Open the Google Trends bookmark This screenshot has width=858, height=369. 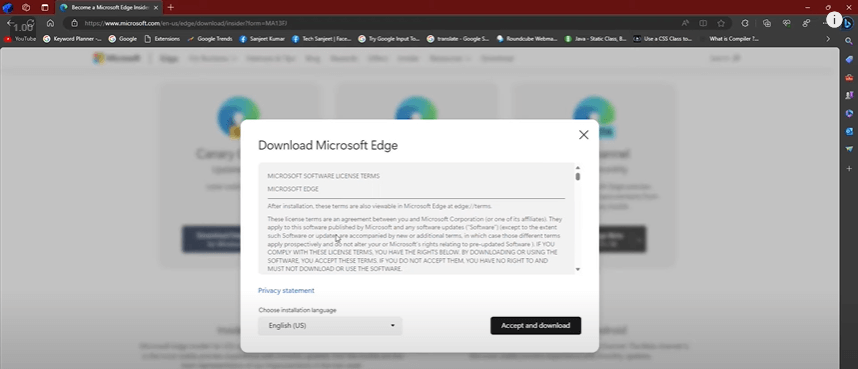210,39
